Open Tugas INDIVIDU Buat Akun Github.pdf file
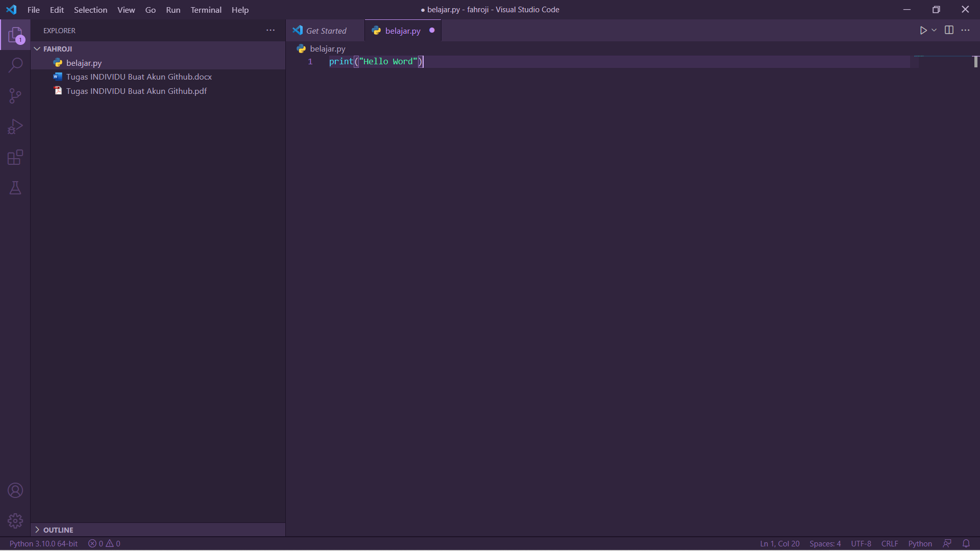 coord(136,91)
